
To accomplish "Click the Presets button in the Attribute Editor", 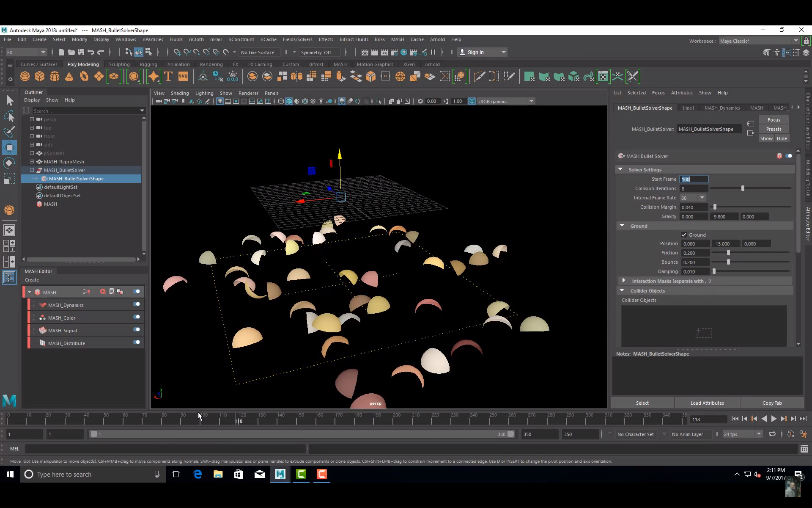I will click(774, 129).
